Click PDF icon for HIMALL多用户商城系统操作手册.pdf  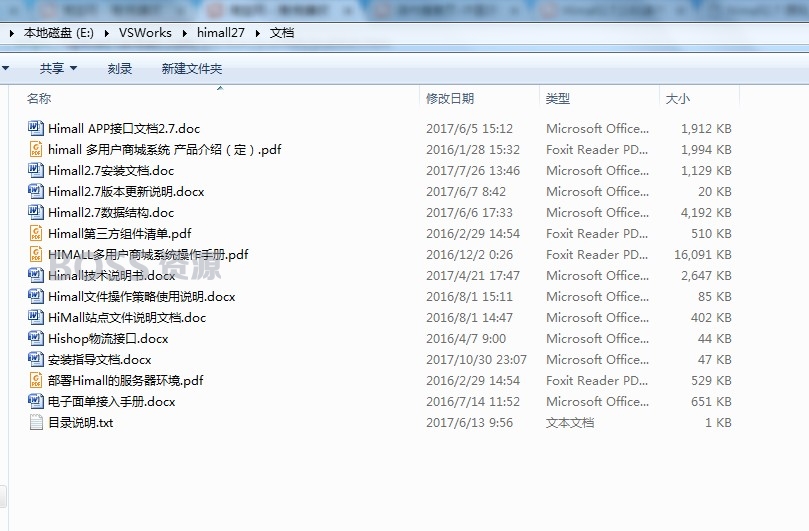[x=36, y=254]
